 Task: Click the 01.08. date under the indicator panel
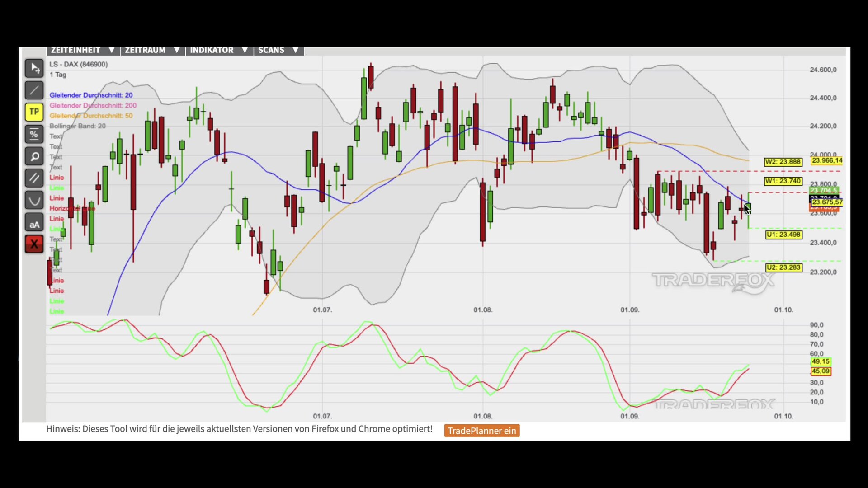click(483, 416)
